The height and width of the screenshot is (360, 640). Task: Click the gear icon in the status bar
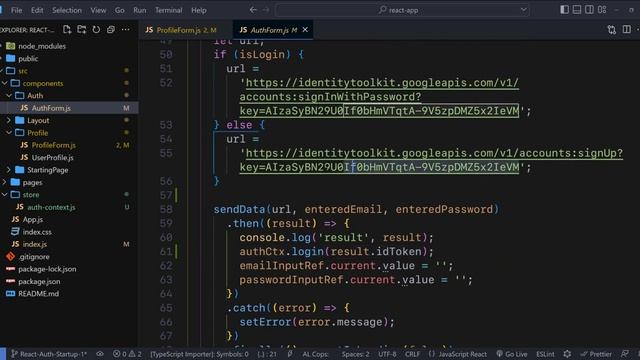(567, 354)
